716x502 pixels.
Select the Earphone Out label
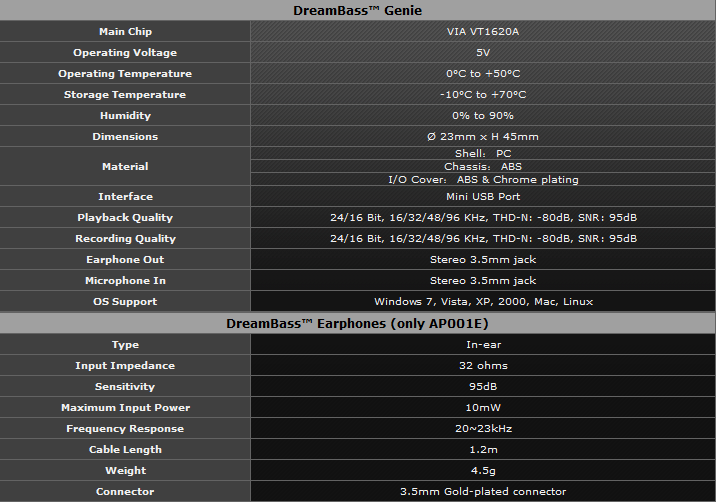(x=125, y=259)
